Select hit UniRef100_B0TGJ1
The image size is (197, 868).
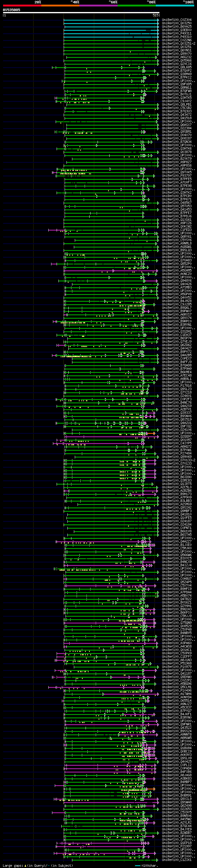[x=176, y=95]
